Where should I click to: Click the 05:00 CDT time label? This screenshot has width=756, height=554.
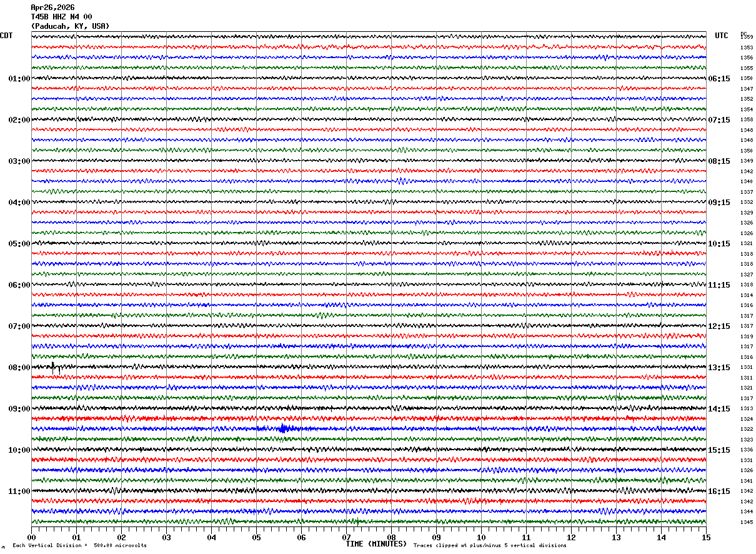pos(19,244)
